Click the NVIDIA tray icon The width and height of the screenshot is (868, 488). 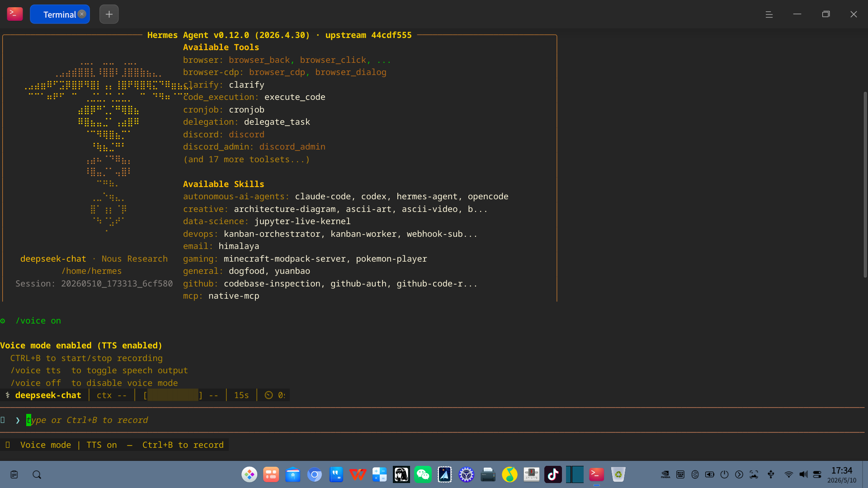tap(665, 474)
